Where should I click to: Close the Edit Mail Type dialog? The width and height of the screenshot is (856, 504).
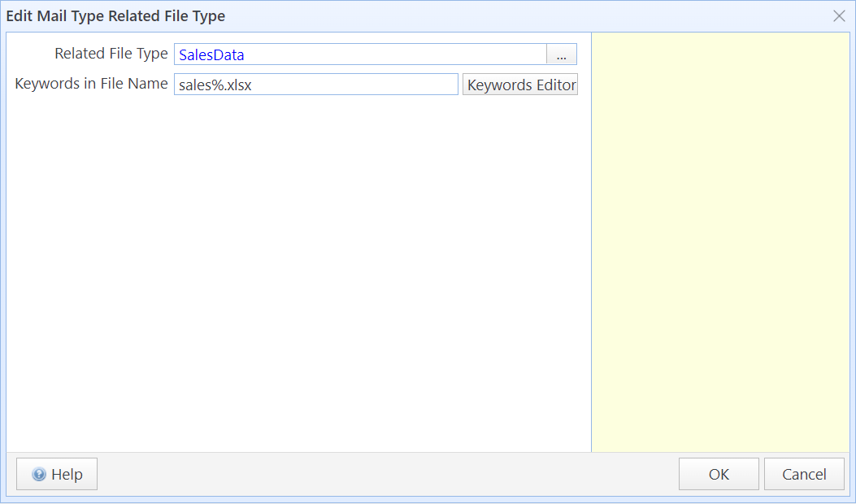tap(839, 16)
